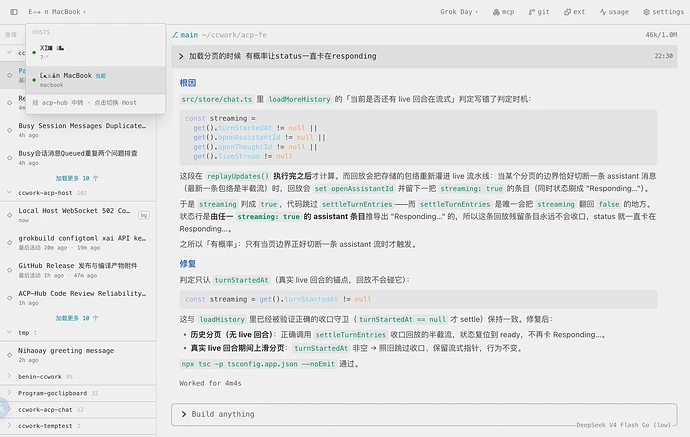Expand the ccwork-acp-chat group

(9, 409)
